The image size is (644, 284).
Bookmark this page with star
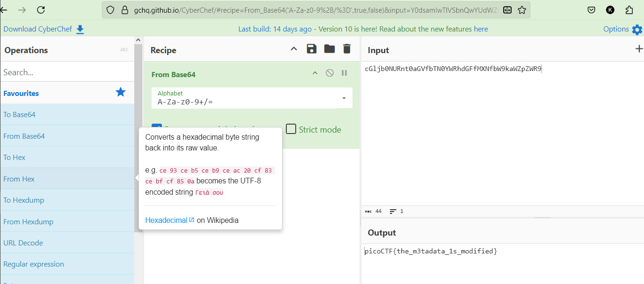coord(522,10)
